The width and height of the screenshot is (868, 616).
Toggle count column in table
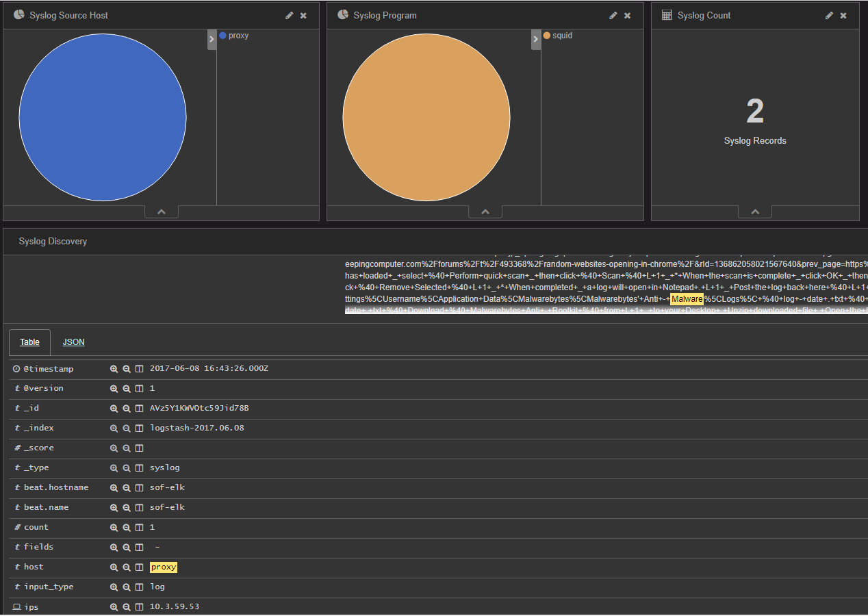click(x=139, y=528)
